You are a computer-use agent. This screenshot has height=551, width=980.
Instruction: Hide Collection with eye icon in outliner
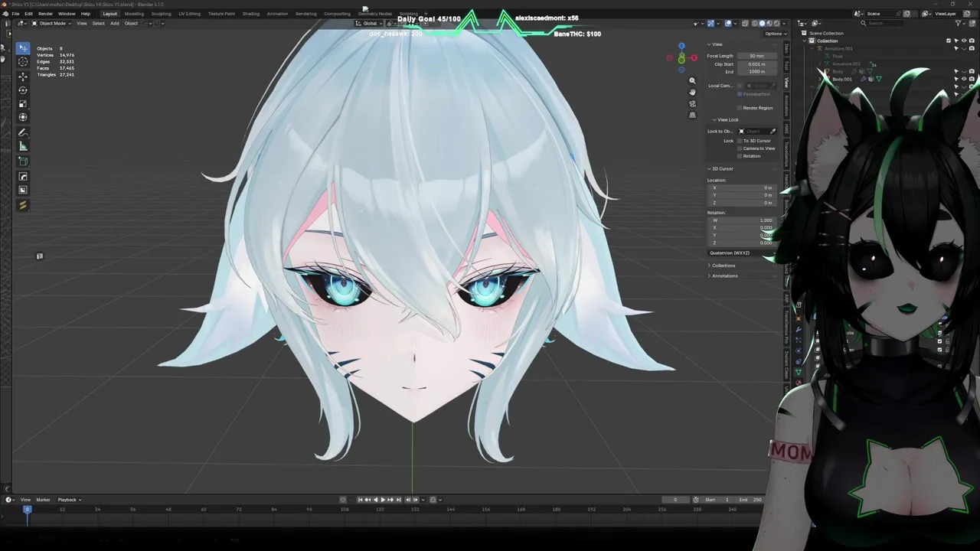[964, 41]
